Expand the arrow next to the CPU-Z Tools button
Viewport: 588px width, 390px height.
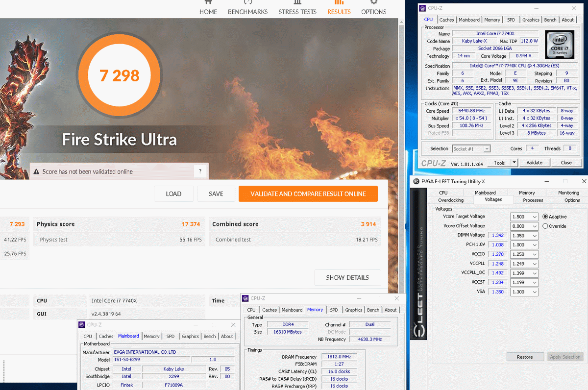click(x=514, y=163)
